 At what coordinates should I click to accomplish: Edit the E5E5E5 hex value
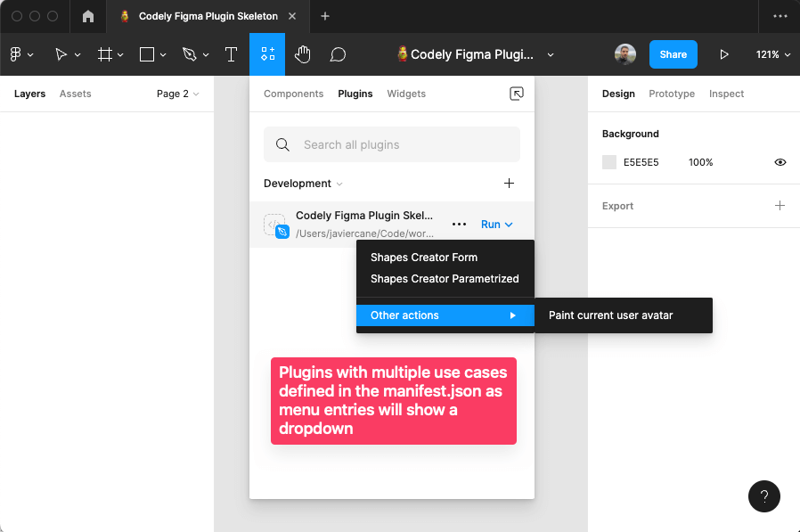[641, 162]
